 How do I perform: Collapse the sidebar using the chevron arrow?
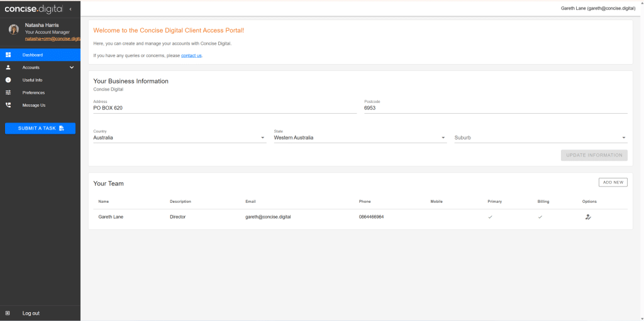(x=70, y=9)
